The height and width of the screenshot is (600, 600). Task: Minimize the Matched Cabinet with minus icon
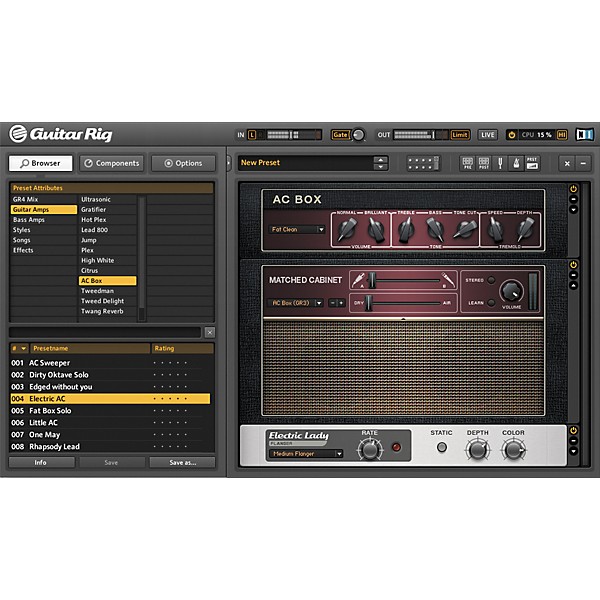click(x=573, y=275)
